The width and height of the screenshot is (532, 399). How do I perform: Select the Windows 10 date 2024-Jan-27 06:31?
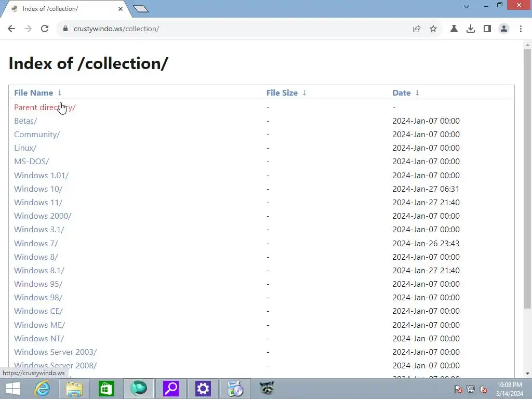tap(426, 189)
